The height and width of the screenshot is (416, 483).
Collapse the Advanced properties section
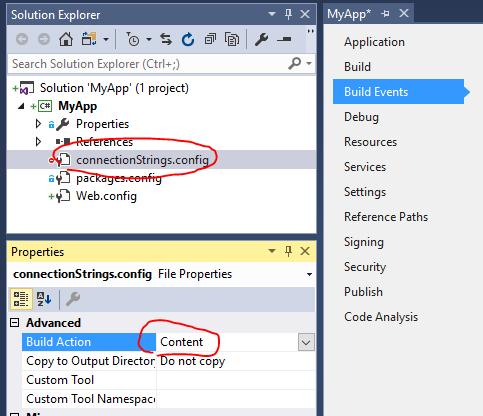click(15, 323)
